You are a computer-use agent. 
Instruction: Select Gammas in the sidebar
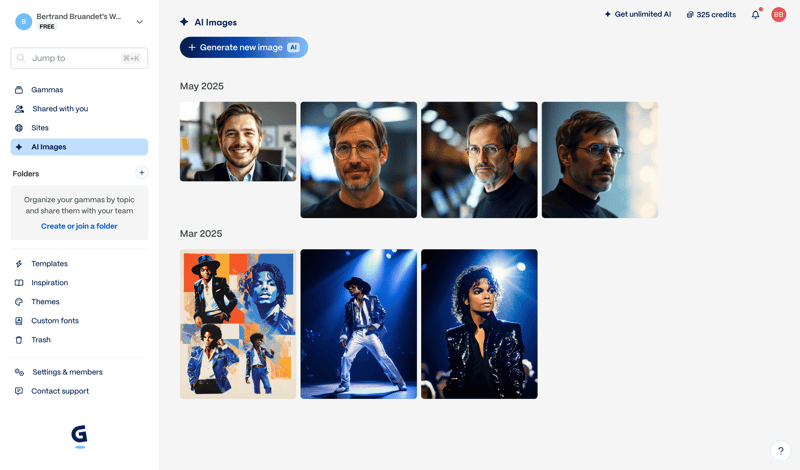(x=46, y=90)
